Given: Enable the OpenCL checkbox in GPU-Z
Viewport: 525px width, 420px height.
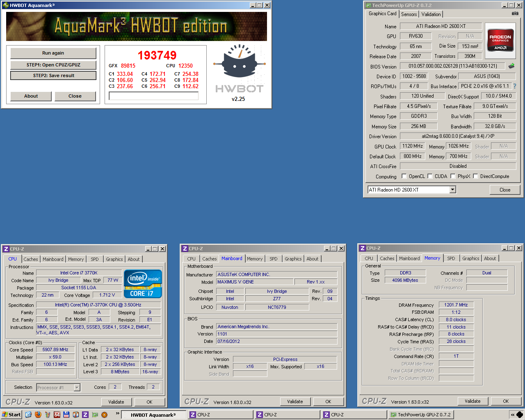Looking at the screenshot, I should click(x=404, y=176).
